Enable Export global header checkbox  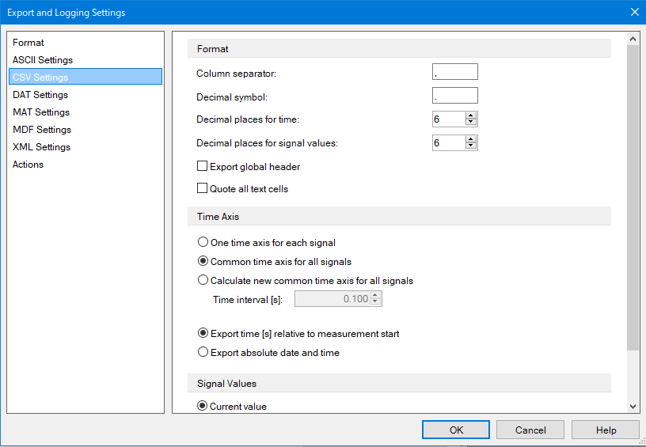[202, 166]
